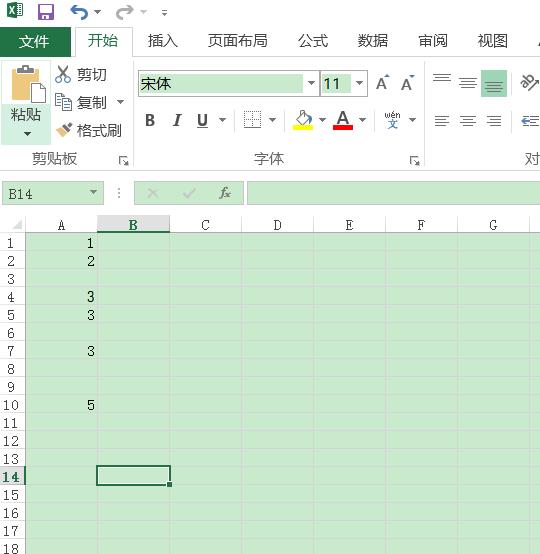Go to the 公式 tab
This screenshot has height=554, width=540.
pyautogui.click(x=313, y=41)
